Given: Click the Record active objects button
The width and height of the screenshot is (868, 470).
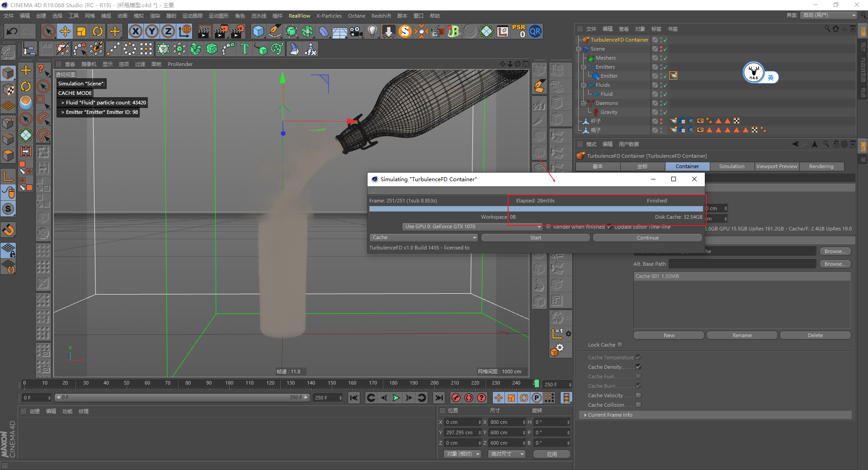Looking at the screenshot, I should [456, 398].
